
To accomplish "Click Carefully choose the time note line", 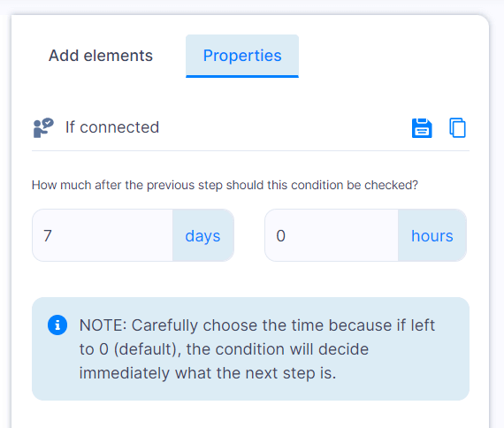I will [x=256, y=325].
